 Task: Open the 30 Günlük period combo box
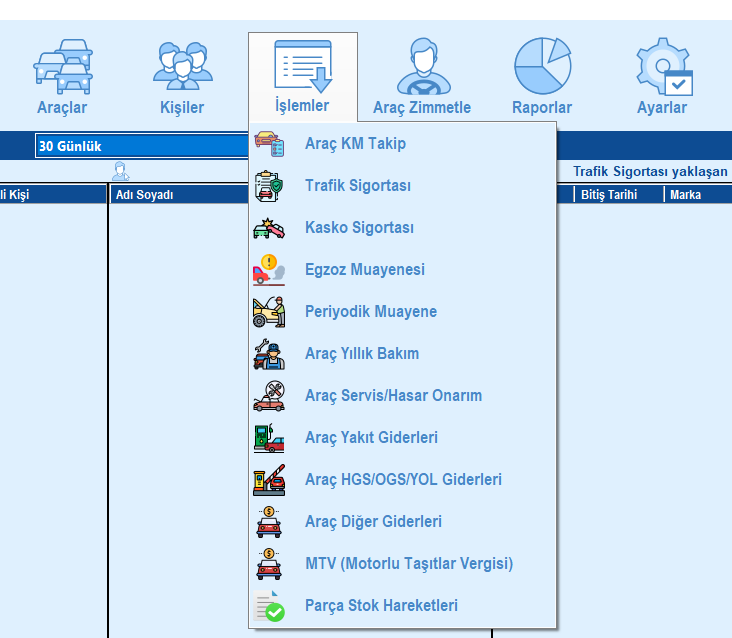[x=140, y=147]
